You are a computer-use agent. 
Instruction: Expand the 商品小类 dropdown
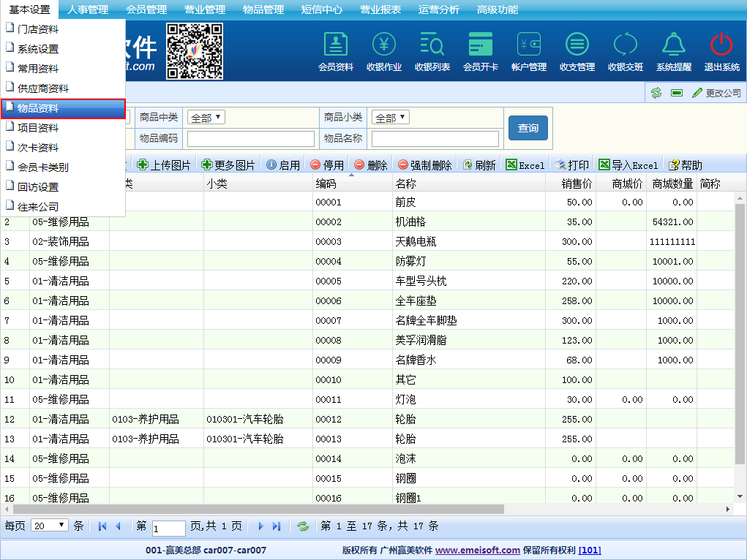[x=391, y=118]
